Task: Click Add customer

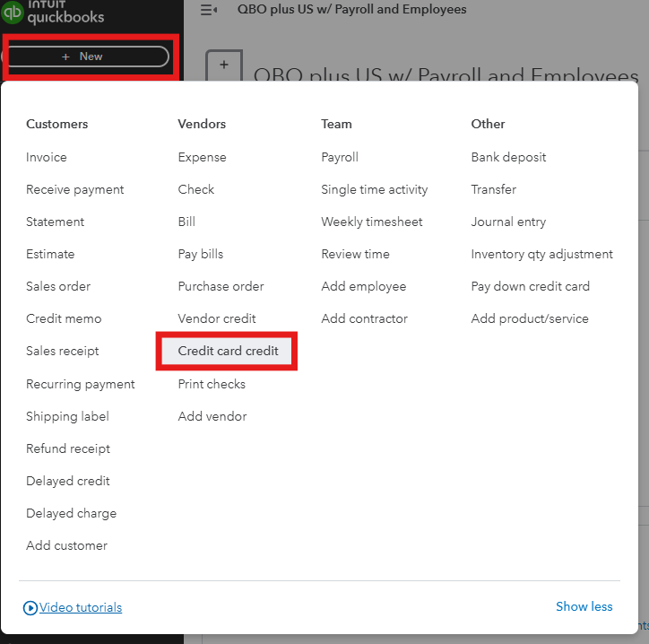Action: (66, 546)
